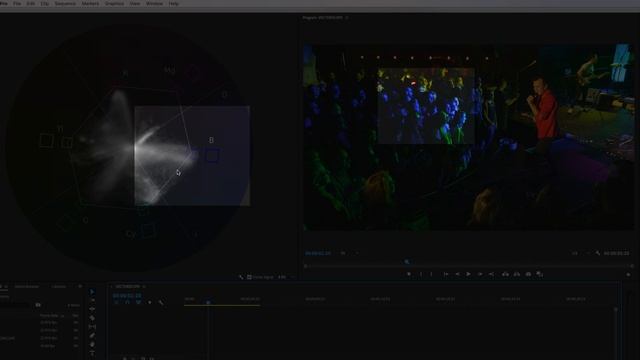This screenshot has height=360, width=640.
Task: Click the Program monitor current timecode
Action: [318, 253]
